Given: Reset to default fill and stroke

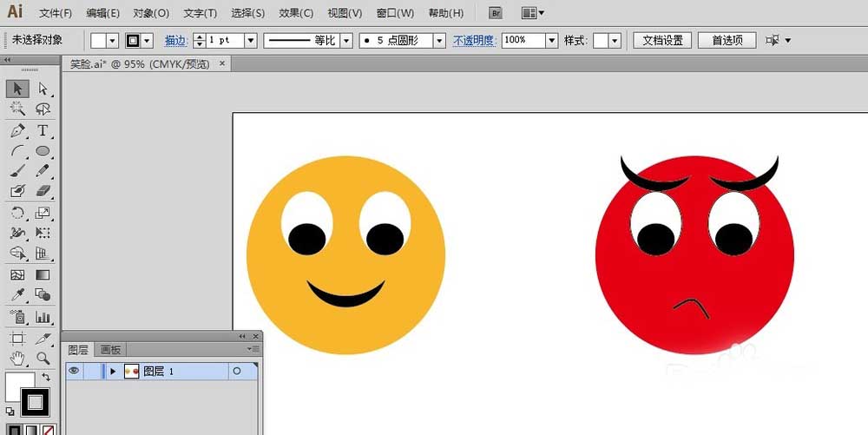Looking at the screenshot, I should (x=10, y=412).
